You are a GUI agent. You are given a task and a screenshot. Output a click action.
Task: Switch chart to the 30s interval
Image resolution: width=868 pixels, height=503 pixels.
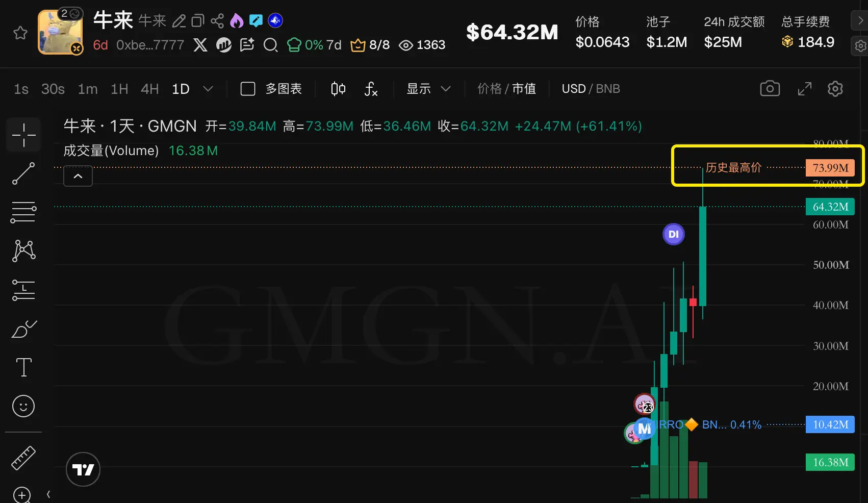[x=53, y=89]
